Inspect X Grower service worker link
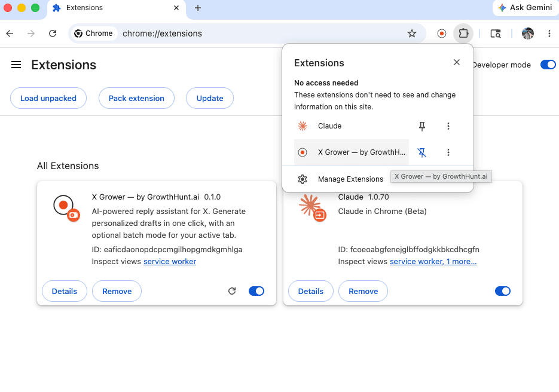The image size is (559, 392). click(170, 262)
